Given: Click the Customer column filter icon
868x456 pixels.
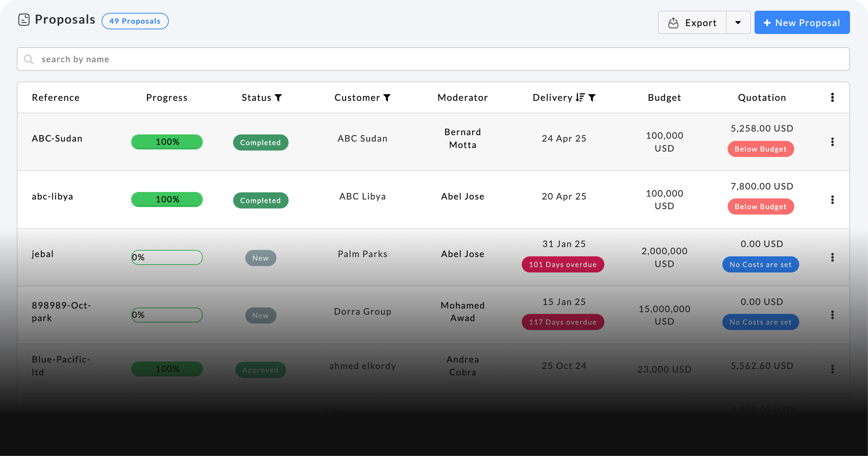Looking at the screenshot, I should point(387,98).
